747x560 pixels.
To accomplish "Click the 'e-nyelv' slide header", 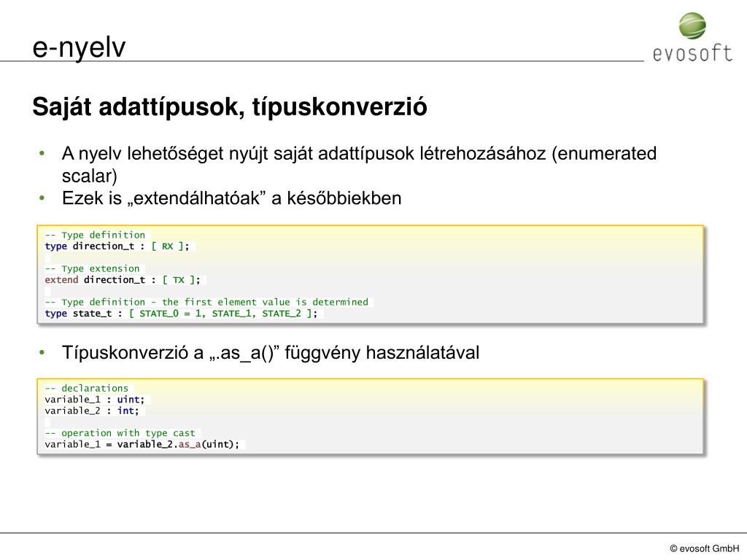I will point(79,47).
